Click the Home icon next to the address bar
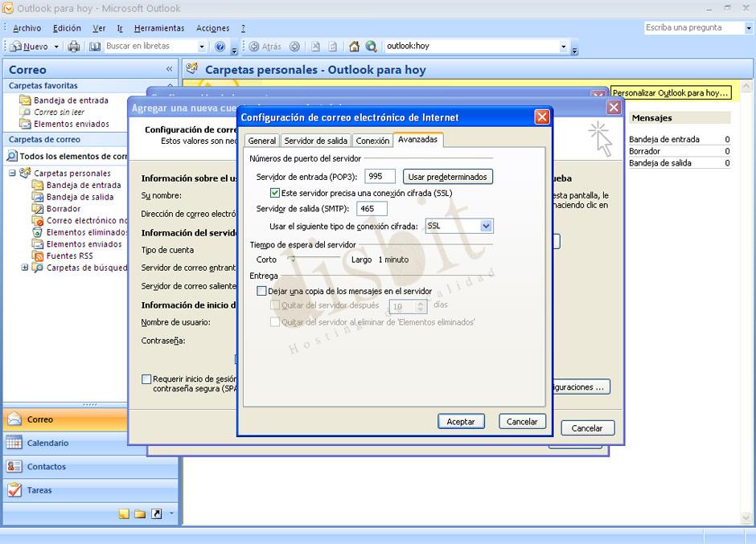This screenshot has height=544, width=756. pyautogui.click(x=355, y=46)
